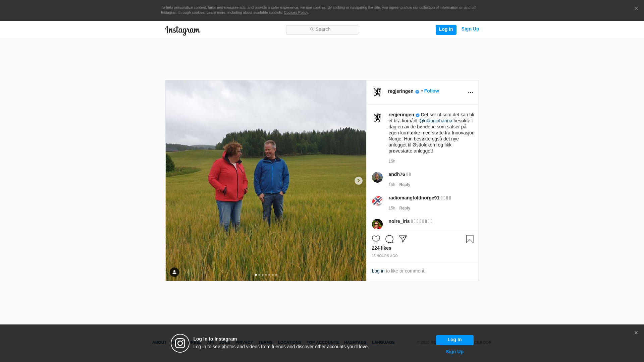Screen dimensions: 644x362
Task: Share the post via paper plane icon
Action: [403, 239]
